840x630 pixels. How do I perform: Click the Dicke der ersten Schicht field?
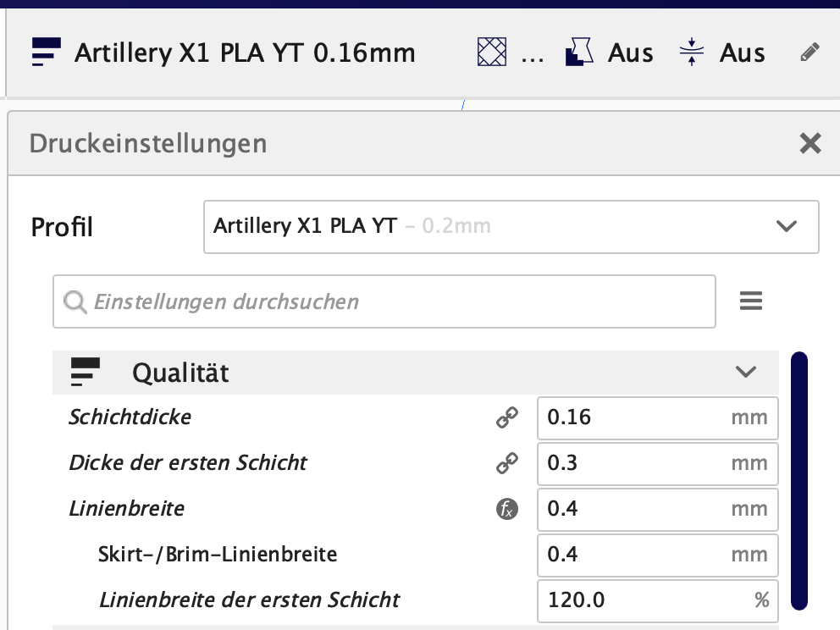click(635, 463)
